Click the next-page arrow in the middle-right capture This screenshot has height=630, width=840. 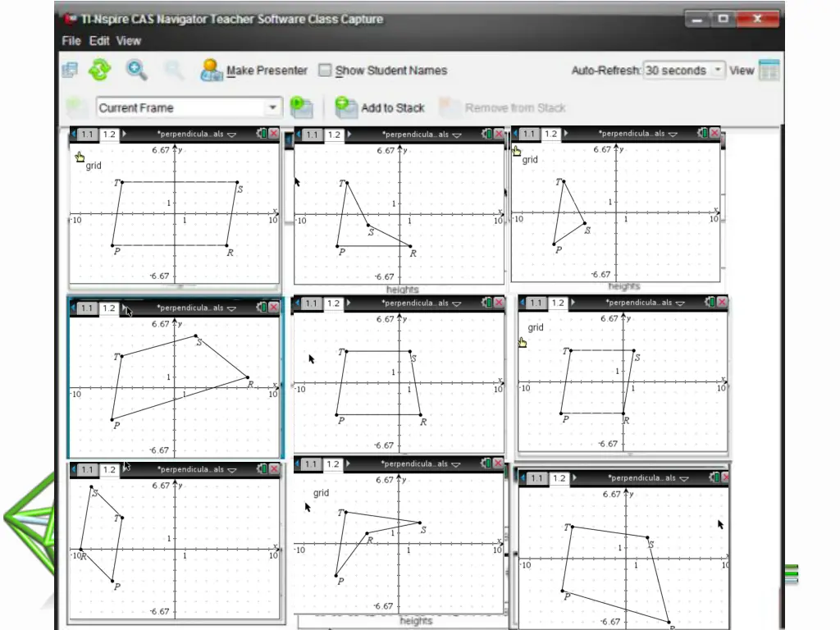click(573, 303)
